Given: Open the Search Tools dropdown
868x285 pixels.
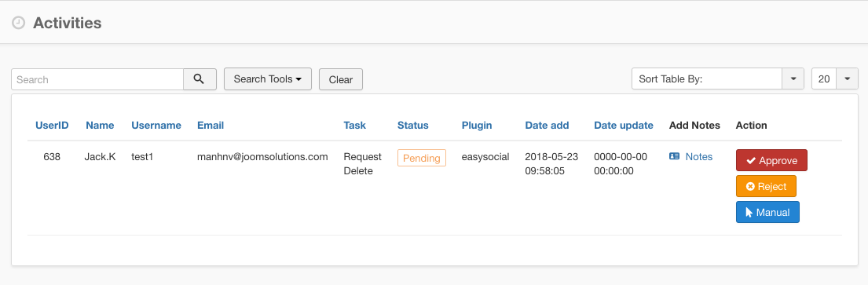Looking at the screenshot, I should (x=268, y=79).
